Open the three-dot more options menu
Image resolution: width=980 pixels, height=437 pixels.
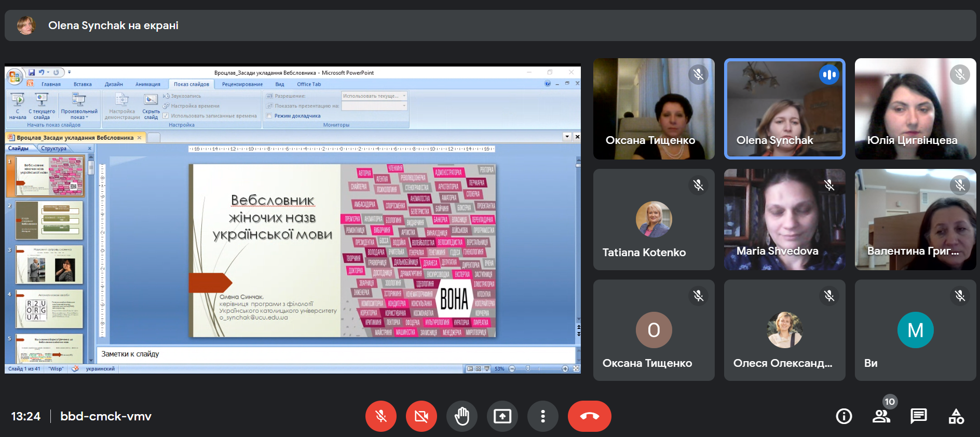pyautogui.click(x=542, y=416)
